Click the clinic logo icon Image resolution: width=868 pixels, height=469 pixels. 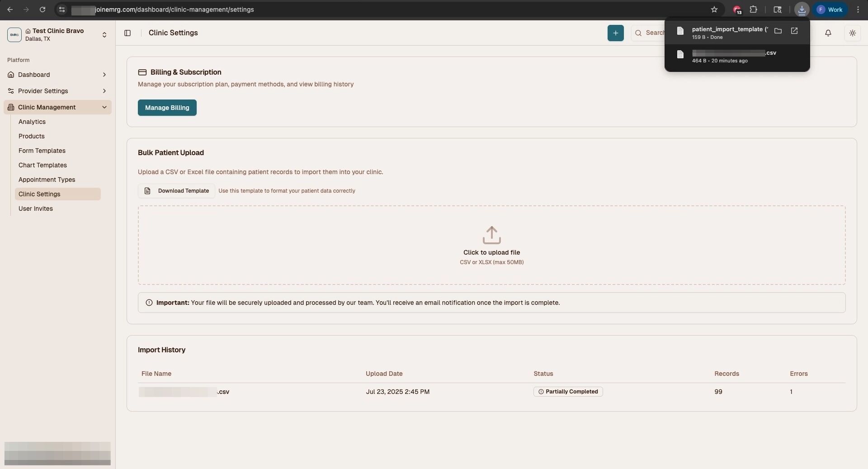(14, 35)
